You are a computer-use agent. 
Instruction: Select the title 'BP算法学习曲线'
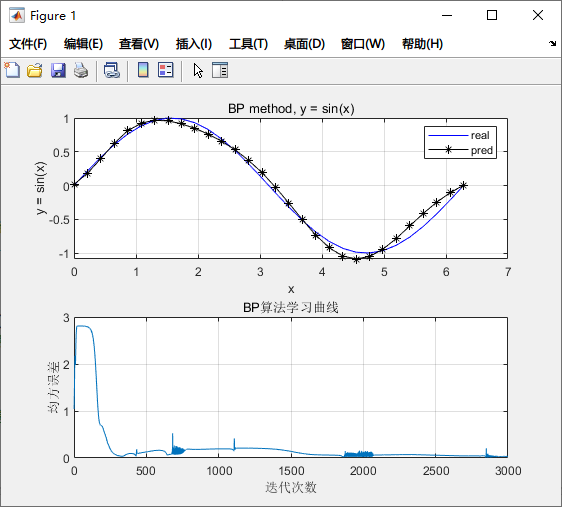(291, 307)
